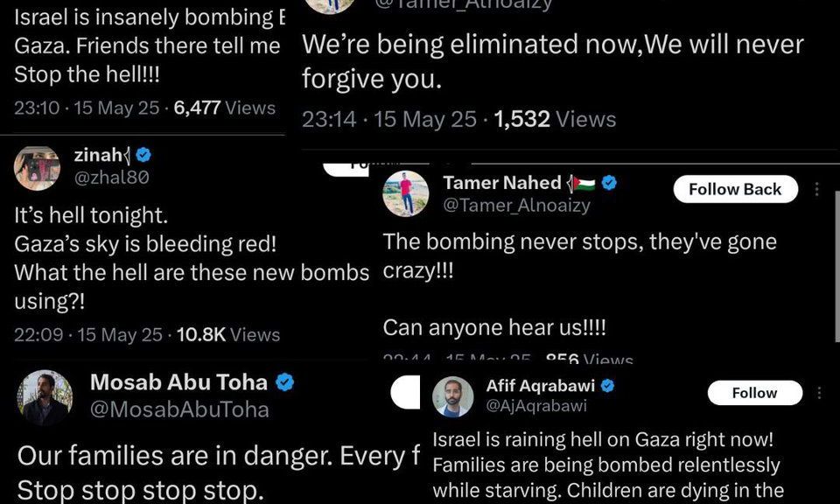Open the @AjAqrabawi handle link
This screenshot has height=504, width=840.
tap(536, 406)
